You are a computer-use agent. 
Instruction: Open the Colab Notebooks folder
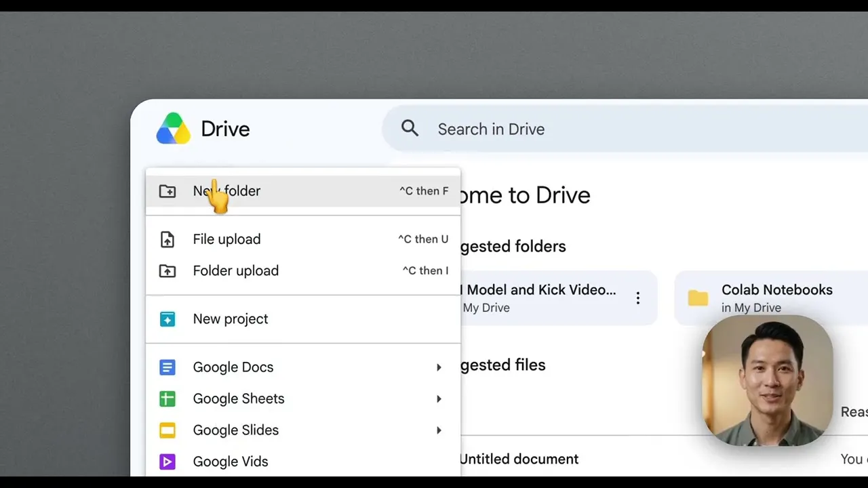pos(771,298)
